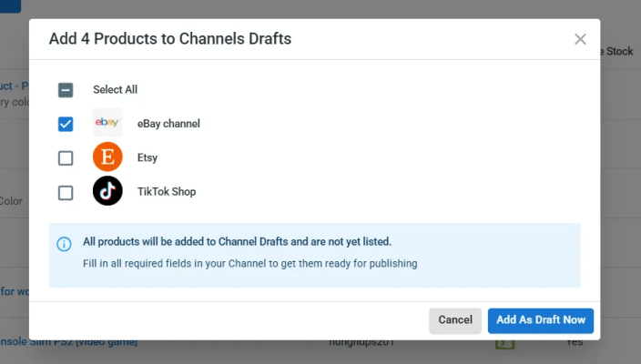The image size is (641, 364).
Task: Uncheck the eBay channel checkbox
Action: point(66,124)
